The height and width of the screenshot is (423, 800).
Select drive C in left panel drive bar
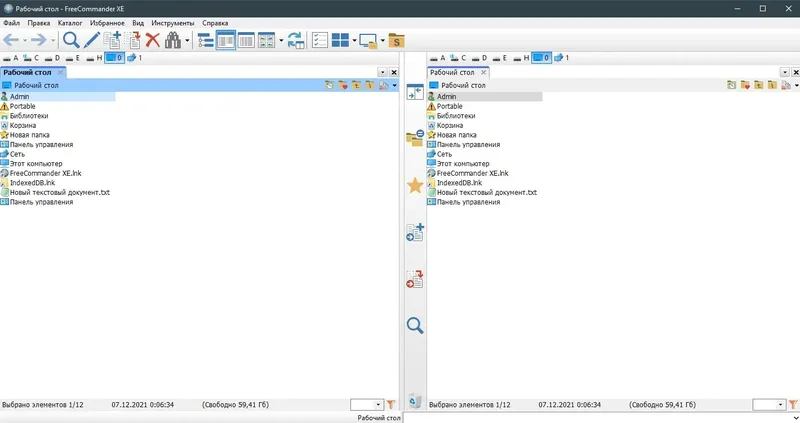pos(31,58)
